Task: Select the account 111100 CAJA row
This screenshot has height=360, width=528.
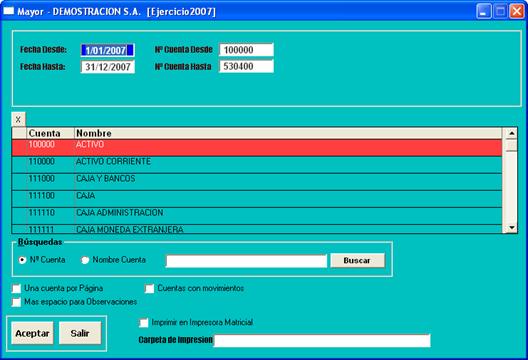Action: [x=257, y=199]
